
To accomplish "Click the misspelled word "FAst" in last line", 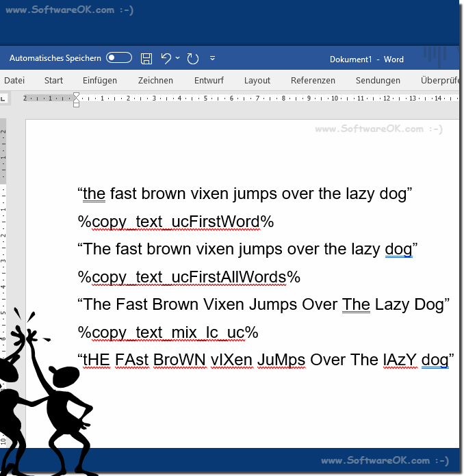I will (x=132, y=360).
